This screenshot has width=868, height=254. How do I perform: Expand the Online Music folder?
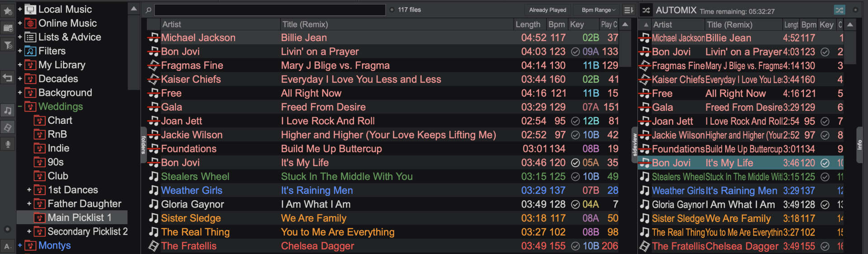(x=20, y=23)
